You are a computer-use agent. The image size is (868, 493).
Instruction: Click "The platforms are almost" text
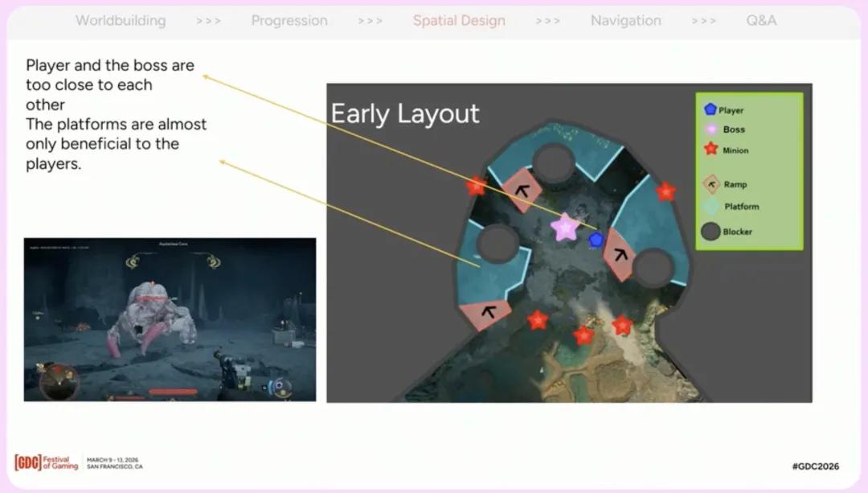pos(116,124)
